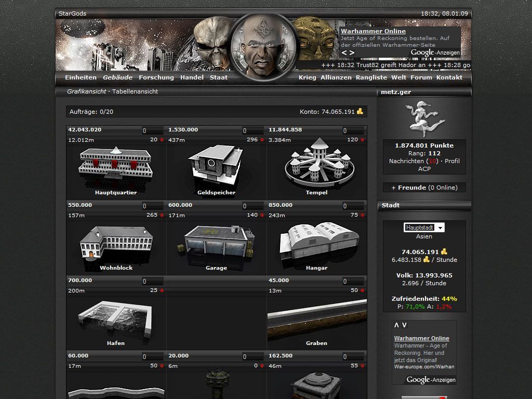Switch to Grafikansicht view
The width and height of the screenshot is (532, 399).
tap(87, 91)
